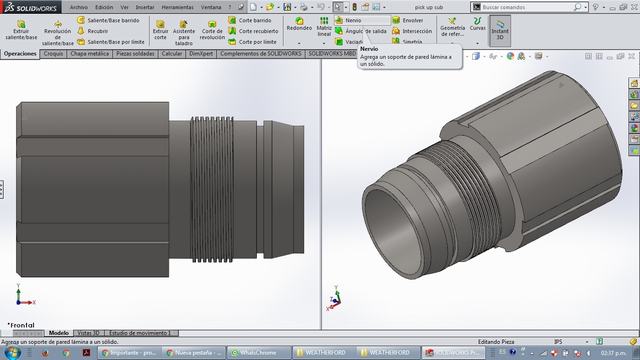The image size is (640, 360).
Task: Open the Curvas dropdown
Action: pos(478,43)
